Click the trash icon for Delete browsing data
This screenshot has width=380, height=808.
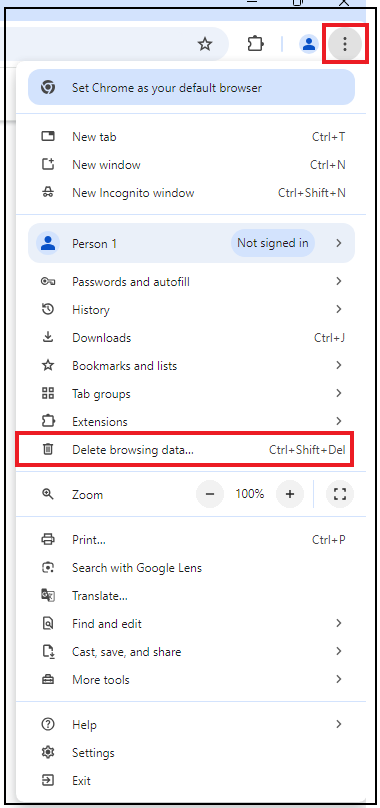(x=47, y=449)
